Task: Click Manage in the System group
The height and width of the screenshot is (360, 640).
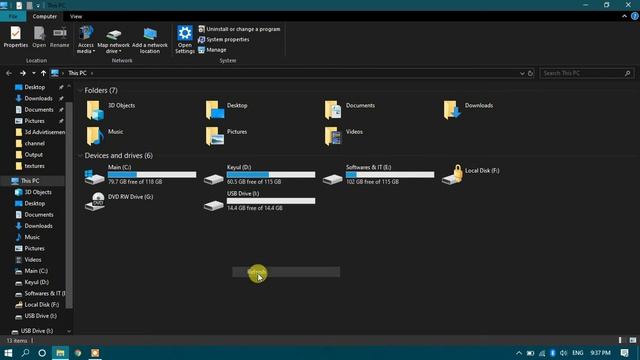Action: (x=212, y=50)
